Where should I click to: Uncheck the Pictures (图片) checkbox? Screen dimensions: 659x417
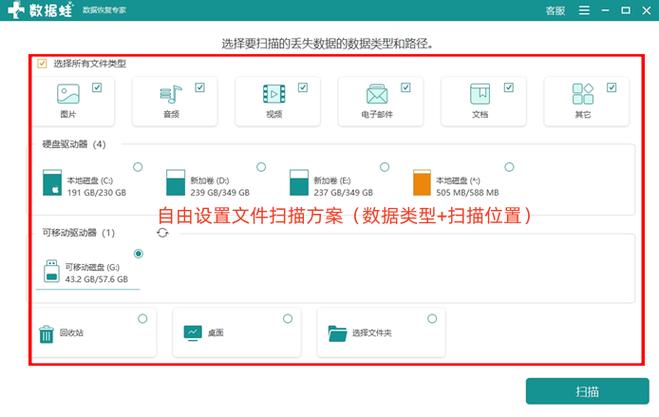(x=96, y=88)
